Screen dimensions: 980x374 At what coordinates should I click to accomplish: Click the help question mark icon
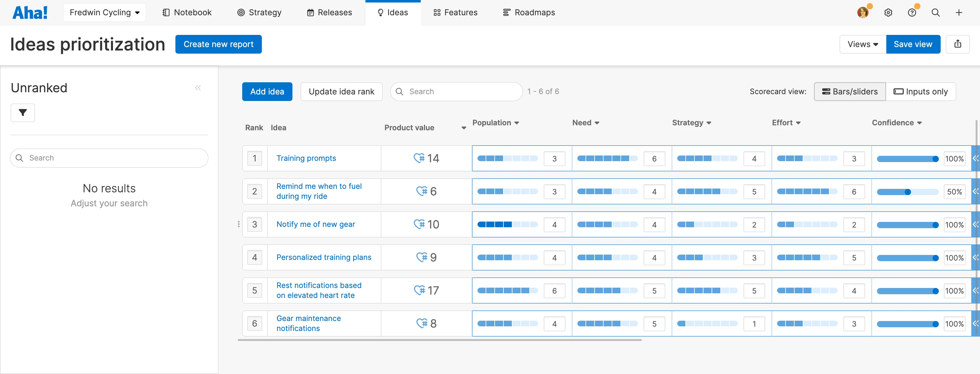(912, 12)
